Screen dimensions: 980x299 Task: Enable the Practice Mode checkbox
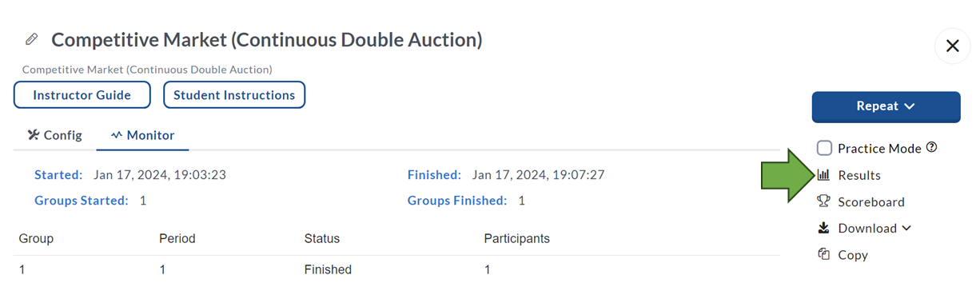click(824, 148)
